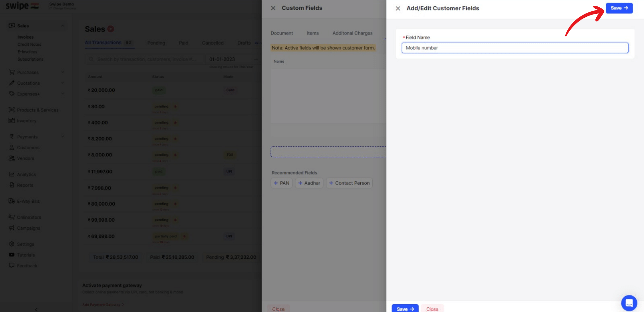Click the swipe logo
The image size is (644, 312).
[22, 6]
